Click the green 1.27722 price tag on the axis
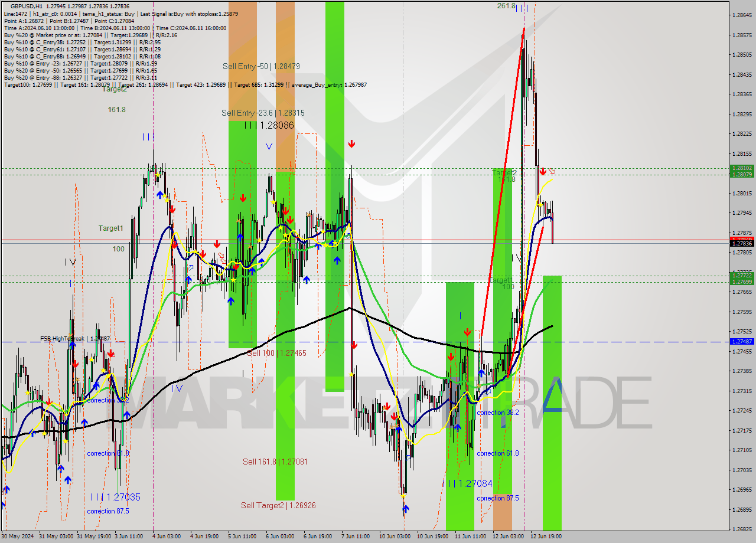This screenshot has width=756, height=543. (742, 275)
